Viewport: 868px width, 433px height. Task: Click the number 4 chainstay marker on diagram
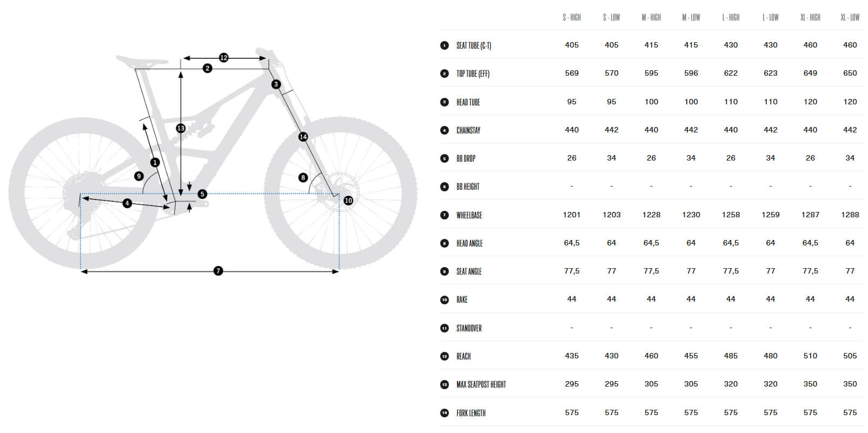(x=127, y=203)
